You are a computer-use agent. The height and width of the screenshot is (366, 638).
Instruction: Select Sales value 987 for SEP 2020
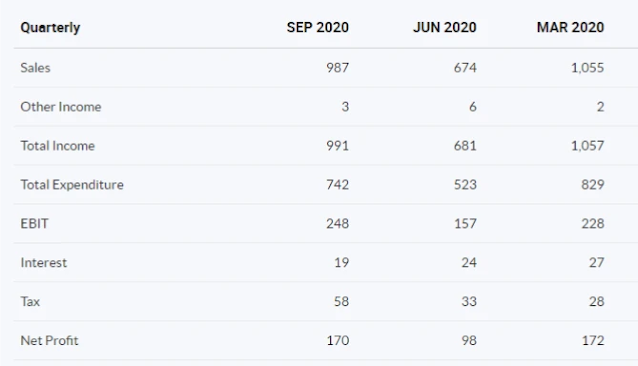[x=337, y=68]
